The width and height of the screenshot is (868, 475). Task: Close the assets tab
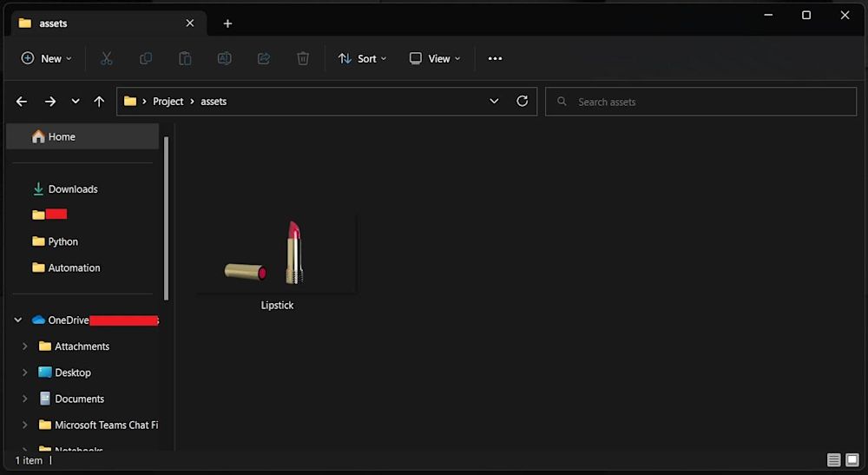[190, 23]
